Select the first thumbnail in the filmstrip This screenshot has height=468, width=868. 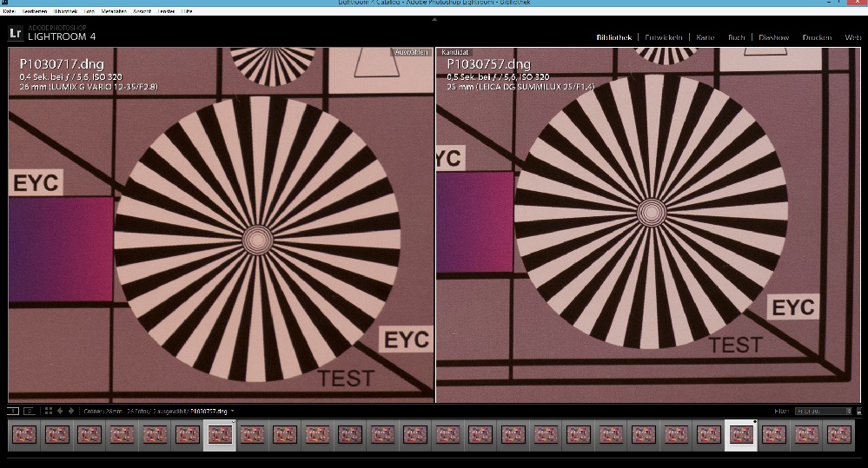coord(24,434)
